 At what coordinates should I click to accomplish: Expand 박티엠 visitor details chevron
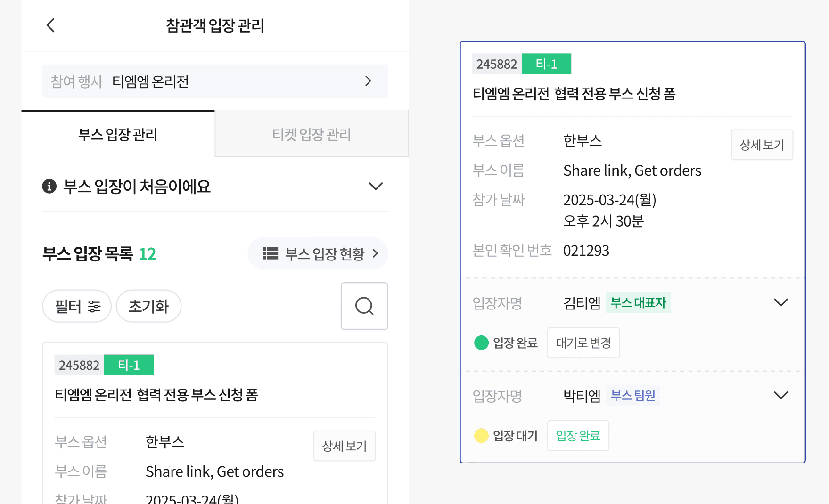[781, 395]
